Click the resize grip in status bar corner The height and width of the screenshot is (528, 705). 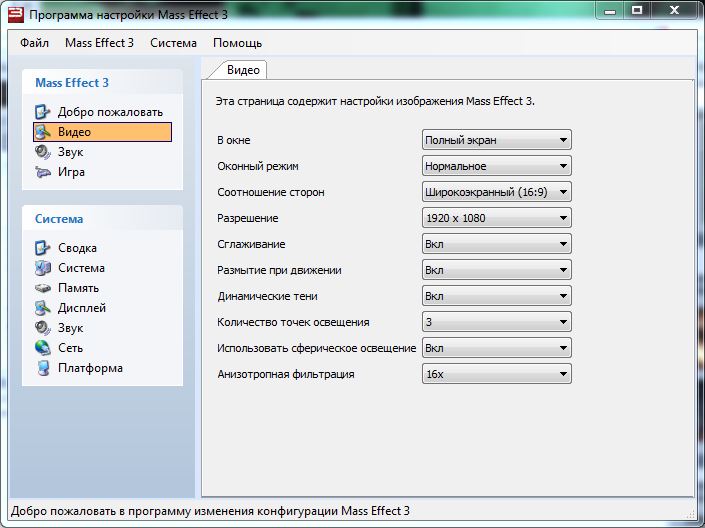(x=690, y=515)
